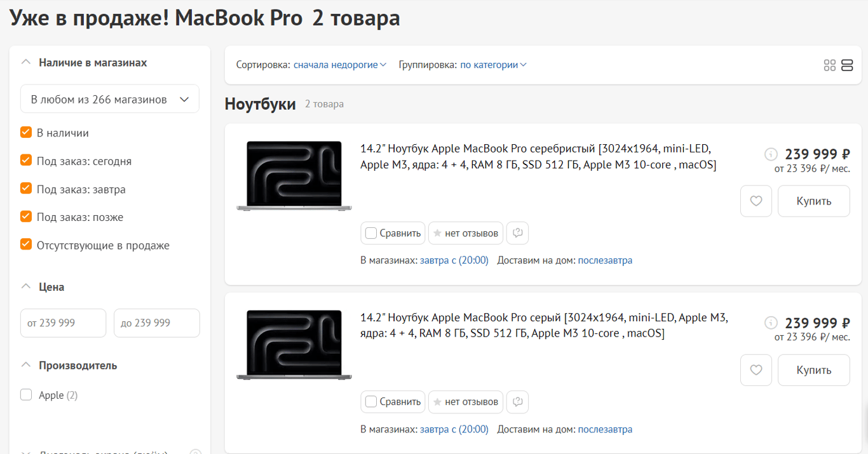Uncheck the 'В наличии' filter
Image resolution: width=868 pixels, height=454 pixels.
(x=26, y=133)
